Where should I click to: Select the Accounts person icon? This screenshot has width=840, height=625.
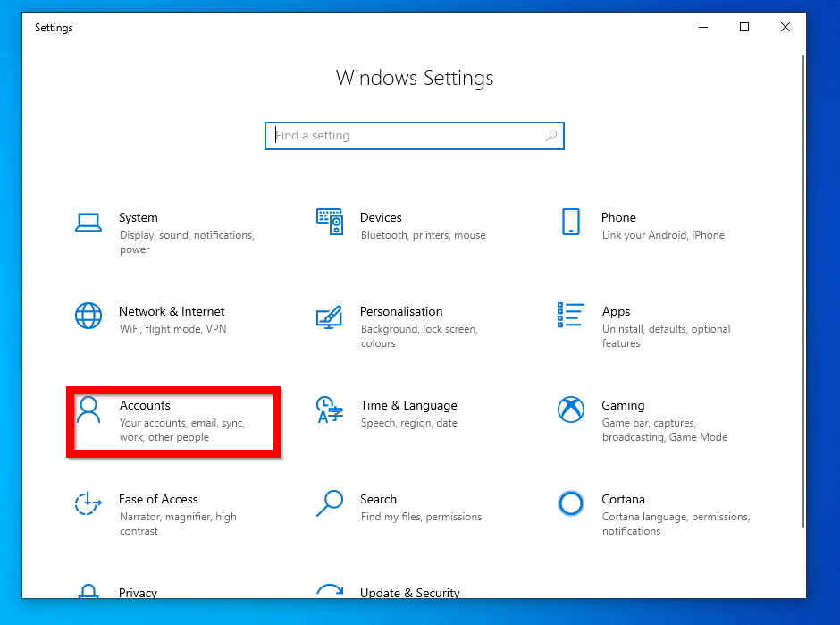88,410
